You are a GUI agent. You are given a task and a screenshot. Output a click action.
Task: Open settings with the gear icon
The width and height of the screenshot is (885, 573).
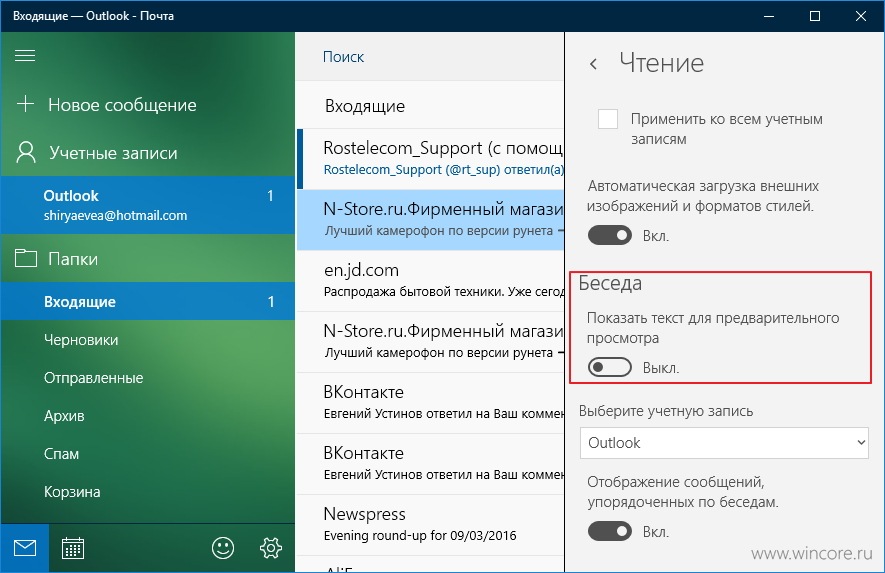(x=271, y=548)
